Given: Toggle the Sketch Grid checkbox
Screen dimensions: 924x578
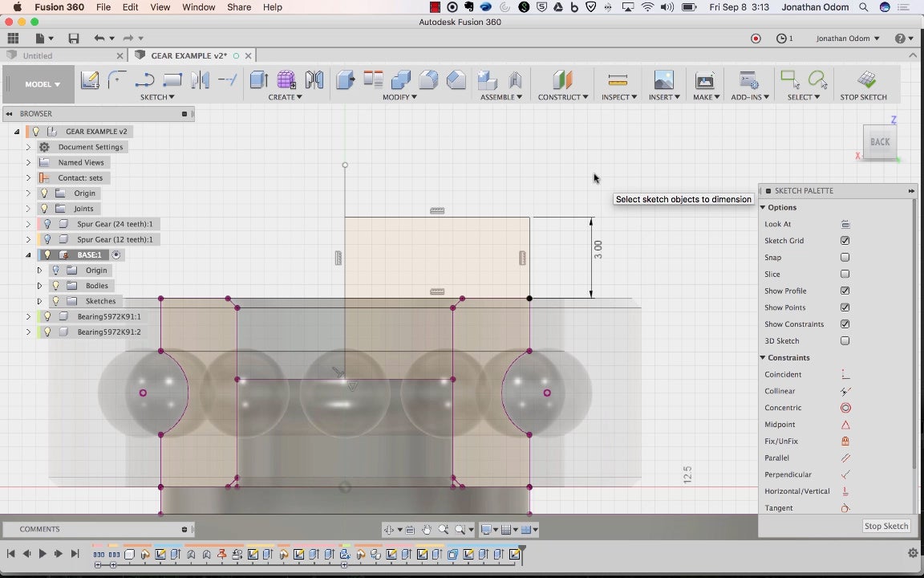Looking at the screenshot, I should click(x=845, y=241).
